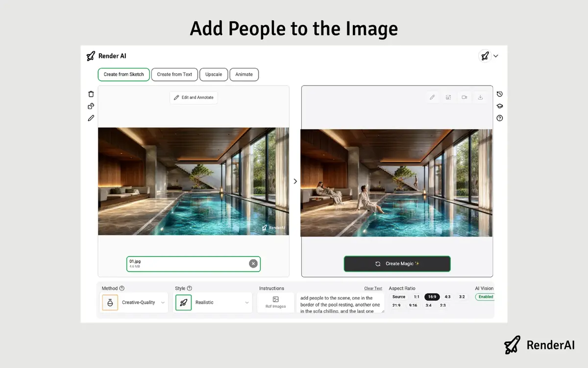Select the 1:1 aspect ratio
The height and width of the screenshot is (368, 588).
tap(416, 297)
